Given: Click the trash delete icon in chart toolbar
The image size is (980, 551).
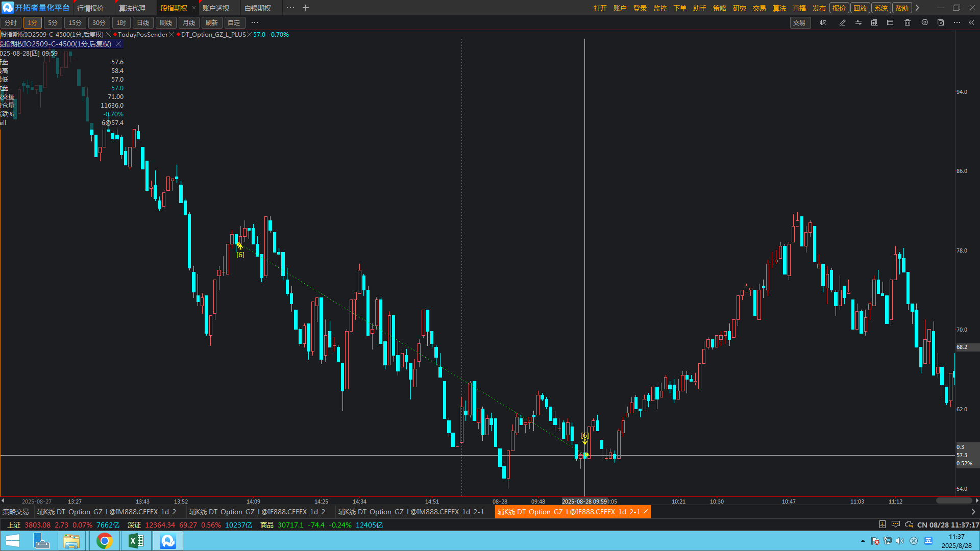Looking at the screenshot, I should tap(907, 22).
